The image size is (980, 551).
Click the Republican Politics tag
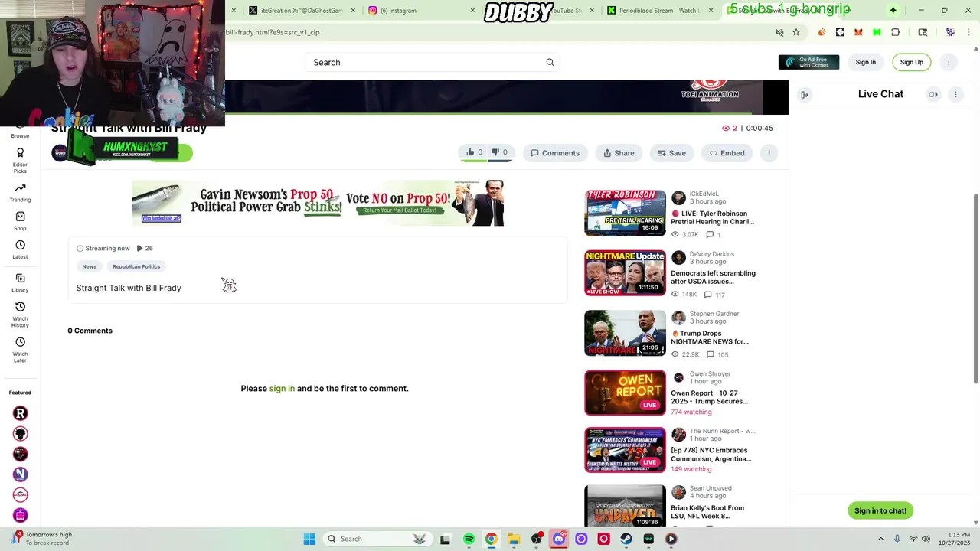pos(136,266)
